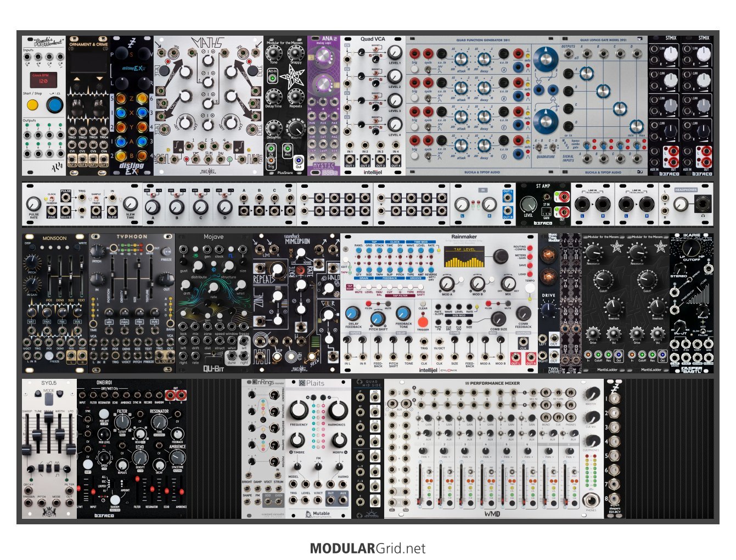Toggle the Alt-In button on PlusSnare

pyautogui.click(x=273, y=79)
